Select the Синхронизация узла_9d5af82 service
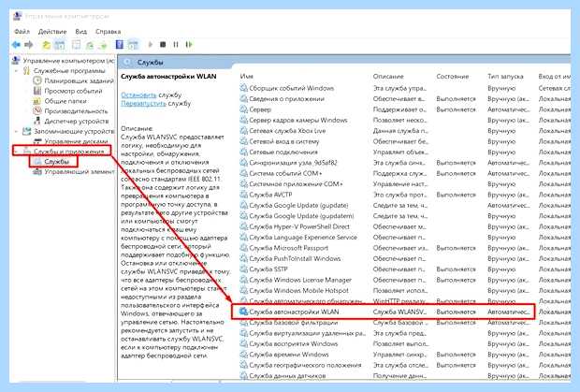The width and height of the screenshot is (580, 392). point(293,163)
